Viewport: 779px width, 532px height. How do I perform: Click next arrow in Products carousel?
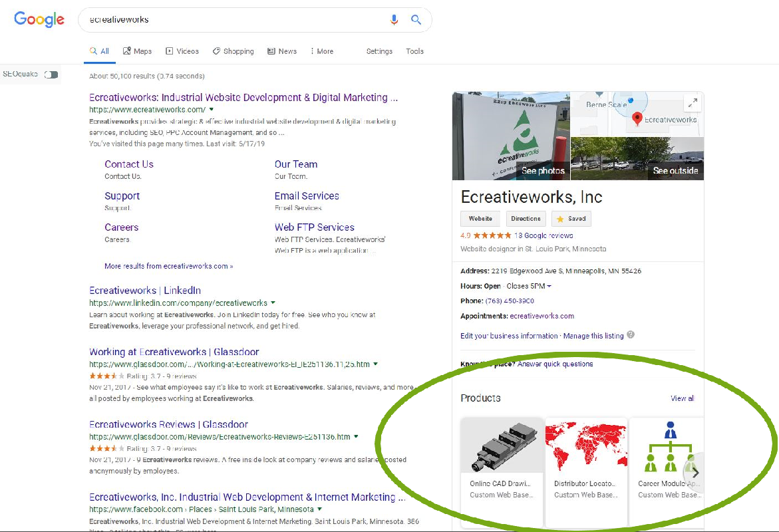pos(695,472)
